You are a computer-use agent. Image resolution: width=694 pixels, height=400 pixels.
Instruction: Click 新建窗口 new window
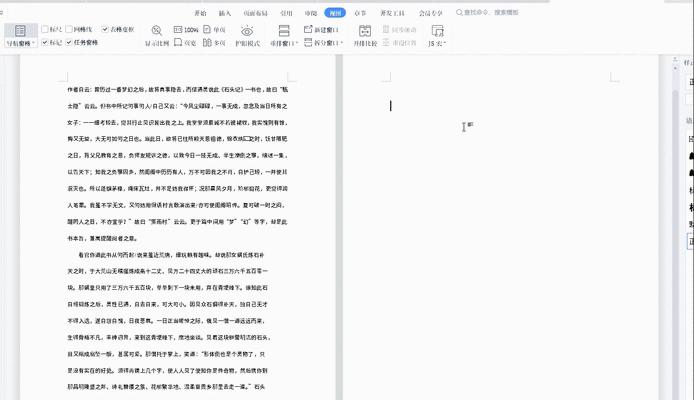(x=321, y=30)
